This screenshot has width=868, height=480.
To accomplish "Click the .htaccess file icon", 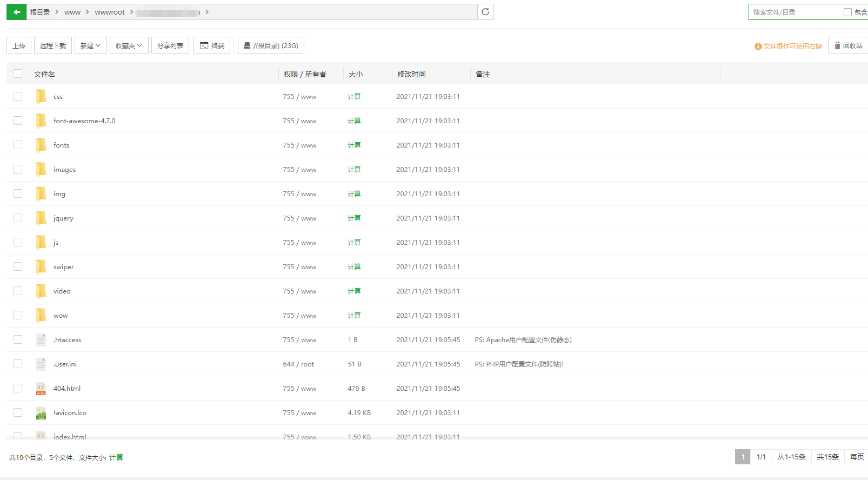I will pos(41,339).
